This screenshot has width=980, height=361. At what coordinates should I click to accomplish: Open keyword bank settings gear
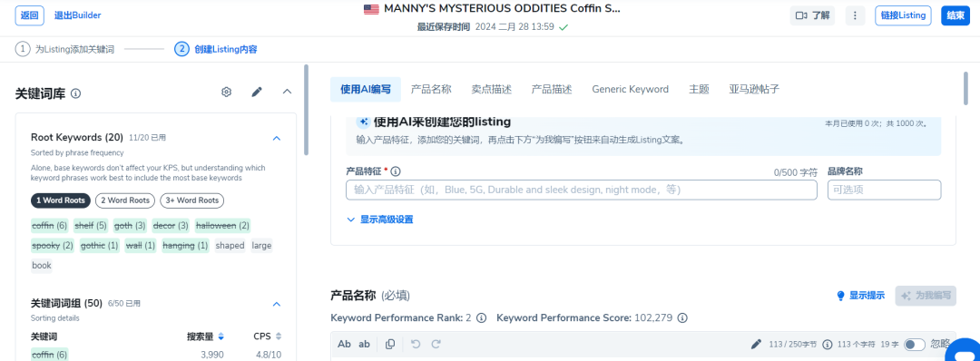(226, 92)
